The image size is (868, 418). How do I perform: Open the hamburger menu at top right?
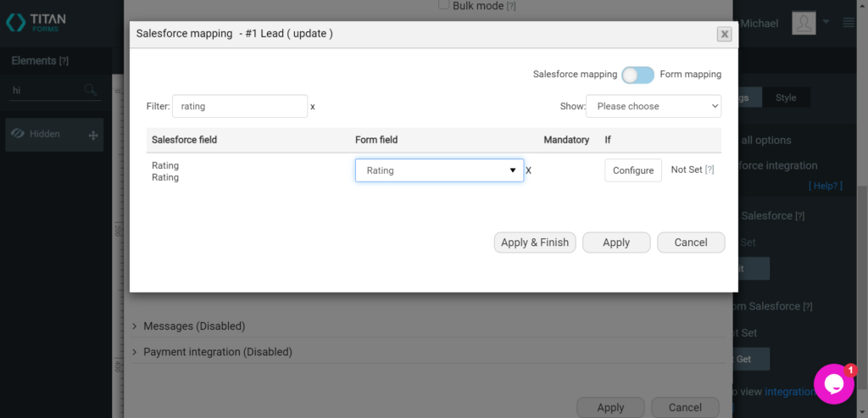pyautogui.click(x=849, y=23)
